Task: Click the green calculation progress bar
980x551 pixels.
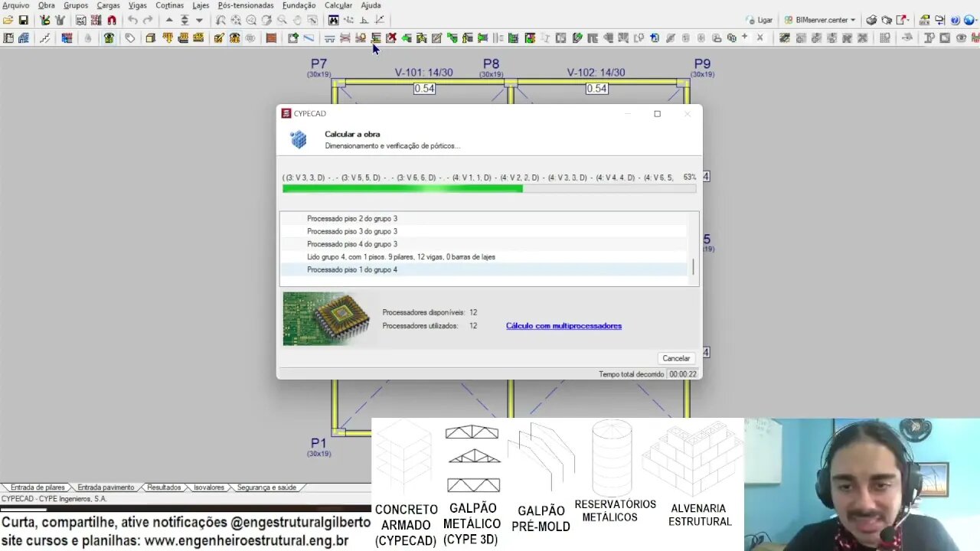Action: [488, 188]
